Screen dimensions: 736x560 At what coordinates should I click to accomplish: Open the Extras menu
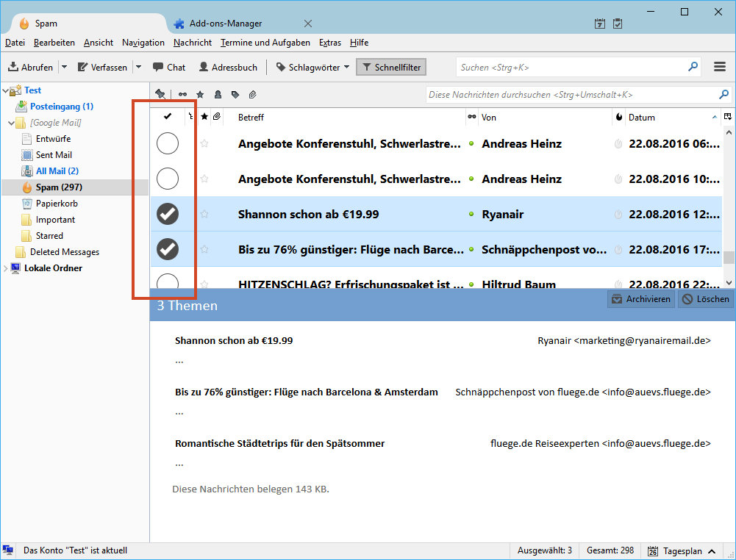[x=330, y=43]
